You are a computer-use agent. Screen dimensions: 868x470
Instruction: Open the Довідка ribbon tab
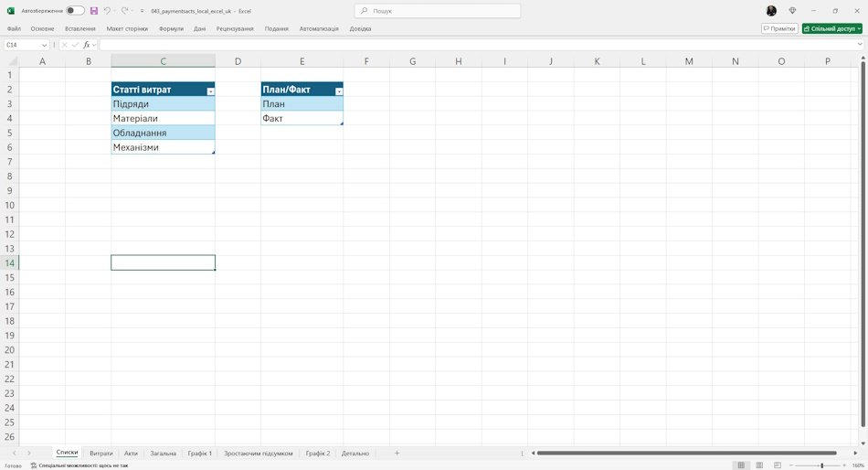[360, 28]
